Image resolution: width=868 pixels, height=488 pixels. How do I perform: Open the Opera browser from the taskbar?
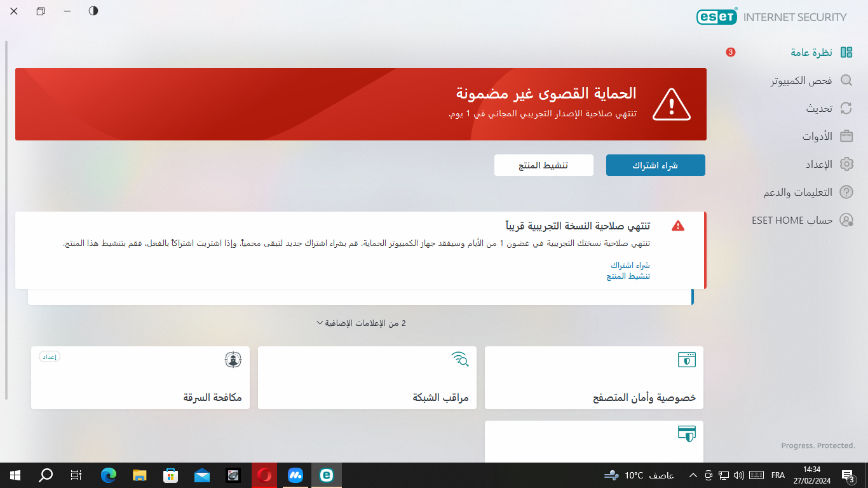(264, 475)
